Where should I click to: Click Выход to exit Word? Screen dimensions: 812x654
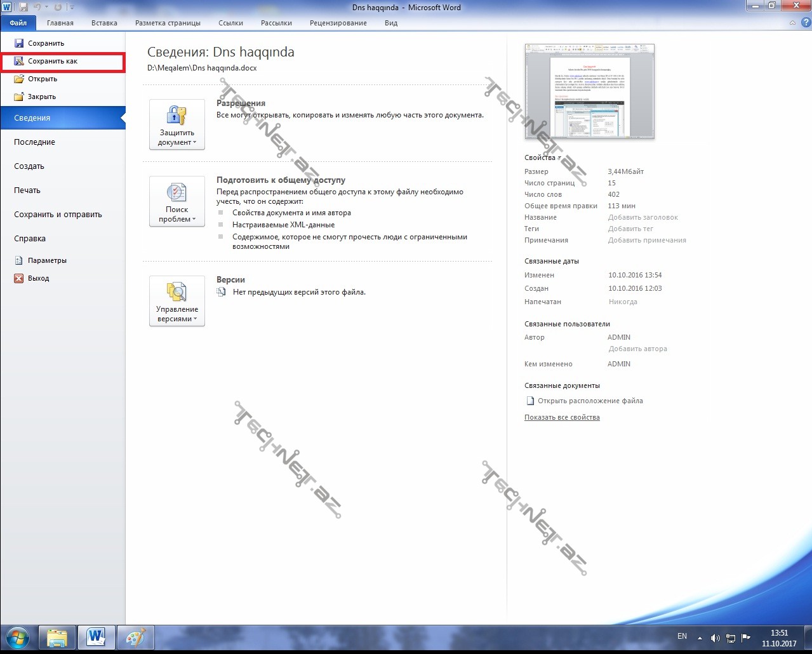[38, 279]
